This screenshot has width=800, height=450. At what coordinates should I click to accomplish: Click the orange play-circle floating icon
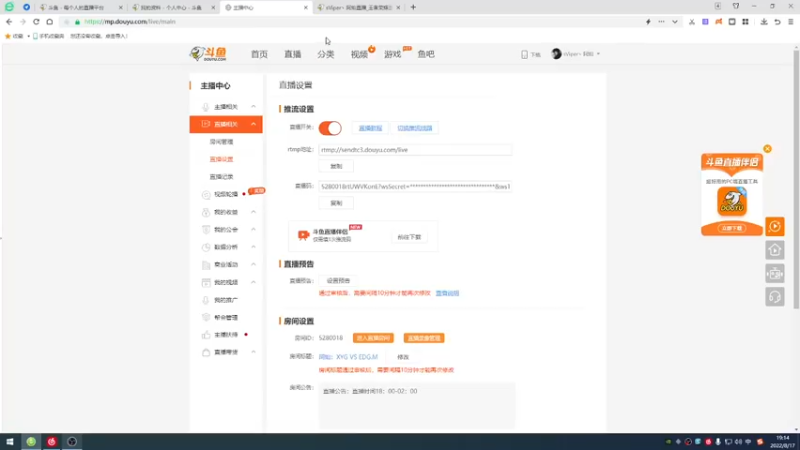coord(775,227)
